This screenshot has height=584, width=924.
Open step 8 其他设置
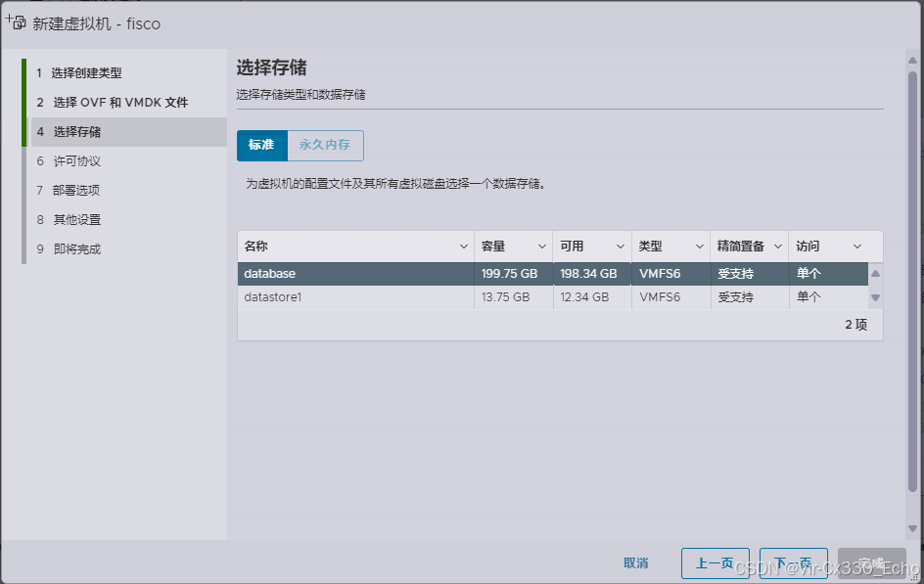pyautogui.click(x=69, y=219)
